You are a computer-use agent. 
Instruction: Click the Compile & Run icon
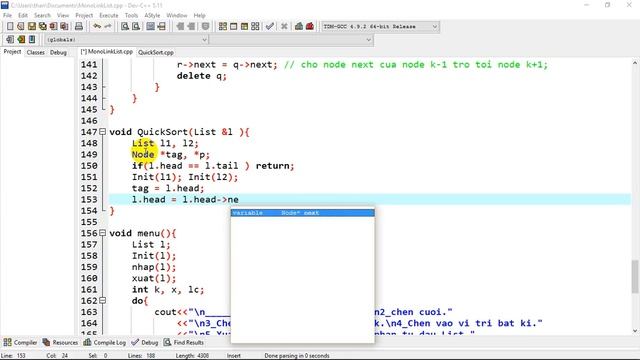click(244, 27)
